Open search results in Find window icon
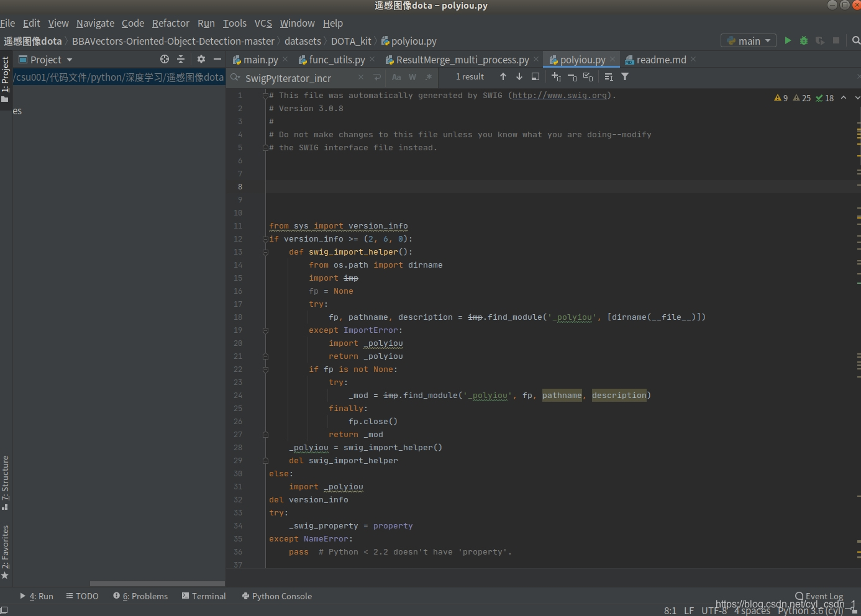 [x=535, y=76]
